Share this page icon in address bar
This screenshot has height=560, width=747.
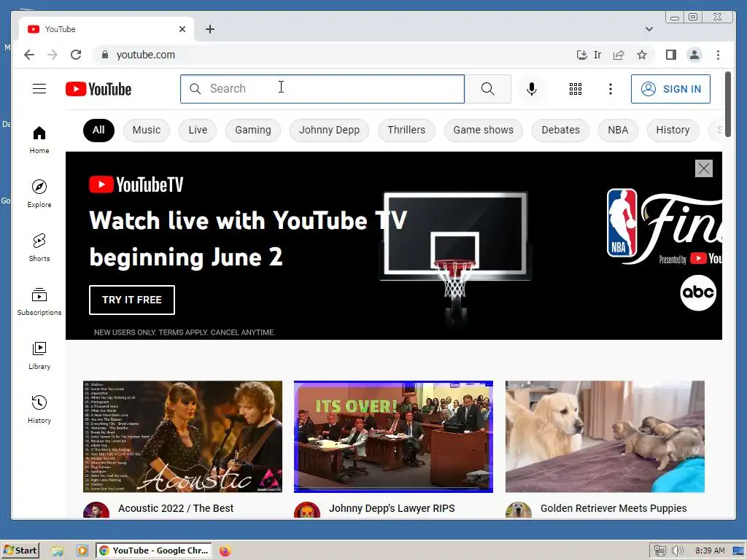[x=619, y=55]
